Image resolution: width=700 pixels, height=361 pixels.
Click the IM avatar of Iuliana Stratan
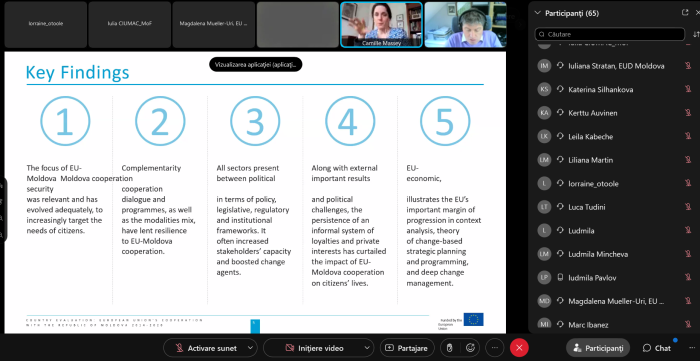coord(544,66)
